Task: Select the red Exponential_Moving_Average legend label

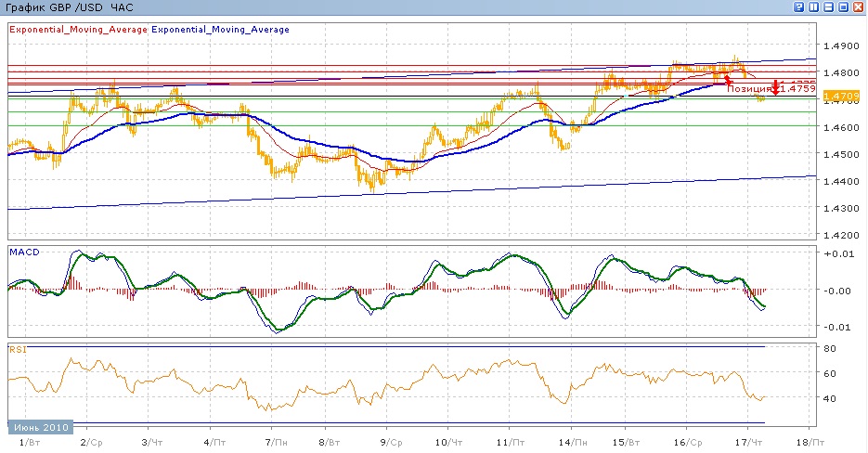Action: (x=78, y=30)
